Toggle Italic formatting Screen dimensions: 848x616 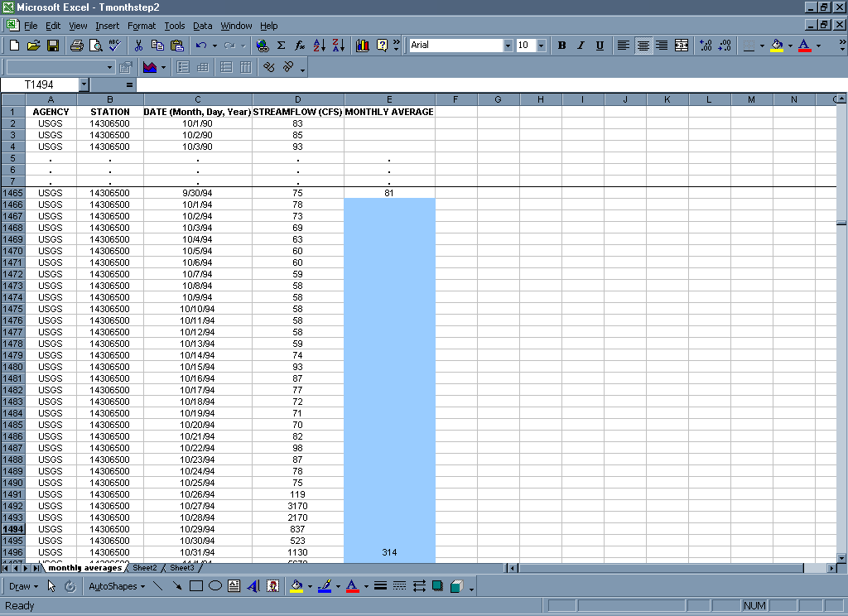click(581, 46)
